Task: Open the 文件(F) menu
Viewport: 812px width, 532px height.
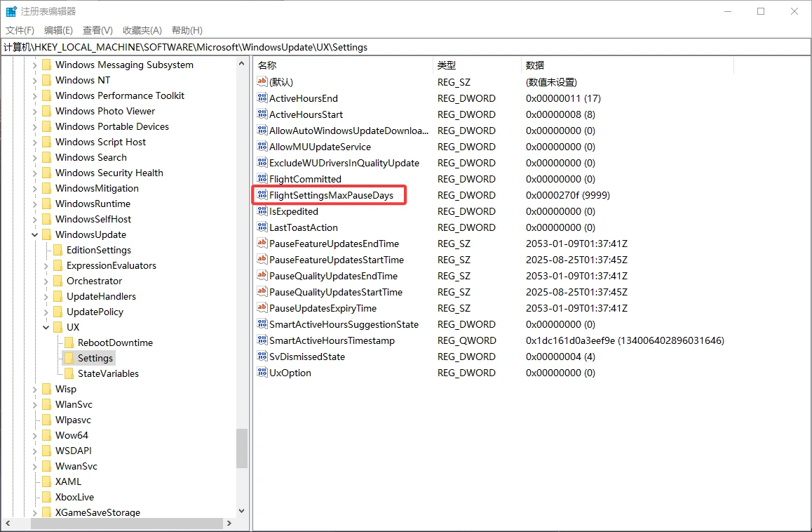Action: click(x=20, y=30)
